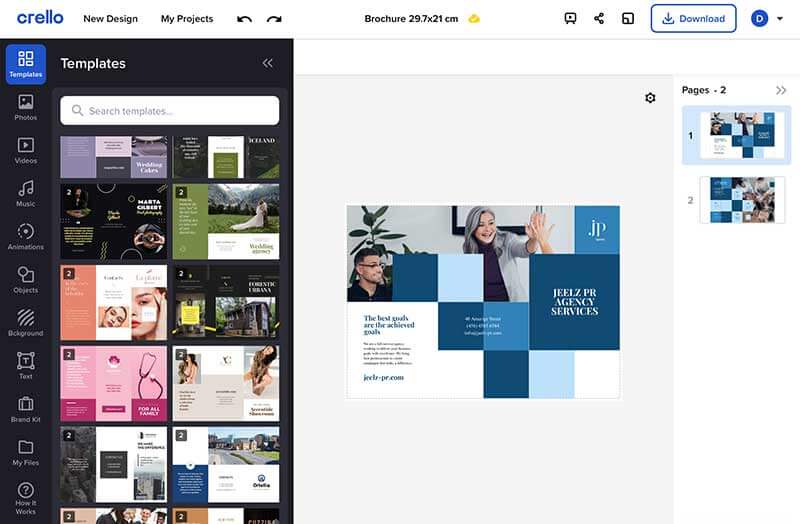Open the New Design menu
This screenshot has height=524, width=800.
coord(110,19)
